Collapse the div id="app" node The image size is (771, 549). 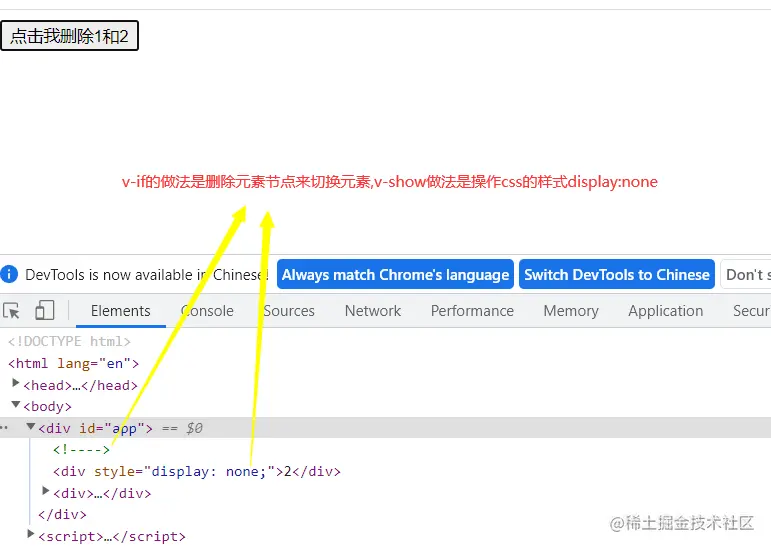click(x=30, y=426)
